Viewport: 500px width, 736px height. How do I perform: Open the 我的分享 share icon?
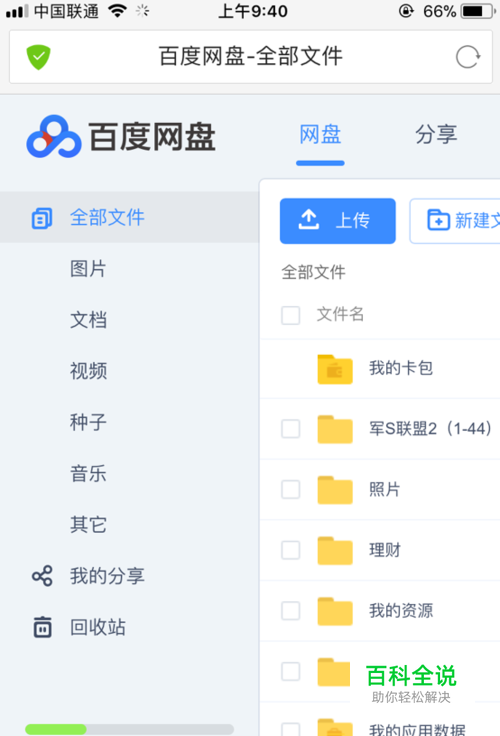pyautogui.click(x=42, y=576)
